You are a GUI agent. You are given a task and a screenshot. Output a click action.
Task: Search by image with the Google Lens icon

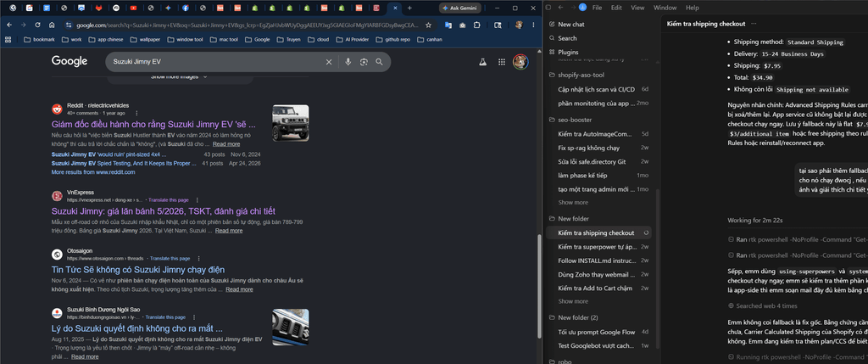(364, 62)
